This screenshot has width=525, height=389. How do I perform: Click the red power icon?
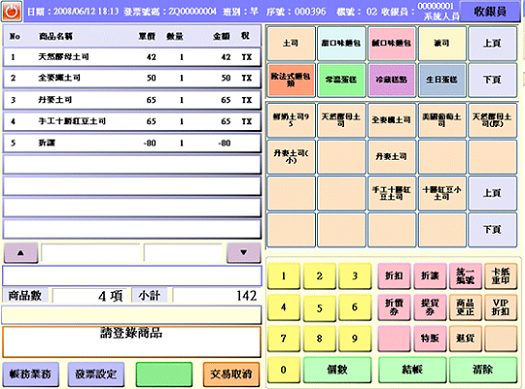pos(12,11)
